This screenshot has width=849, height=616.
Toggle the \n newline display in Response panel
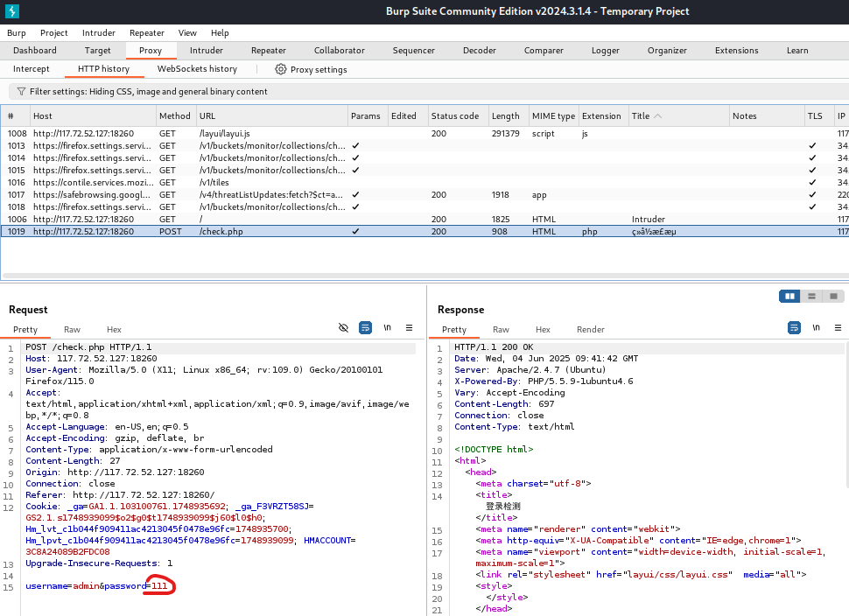[816, 327]
